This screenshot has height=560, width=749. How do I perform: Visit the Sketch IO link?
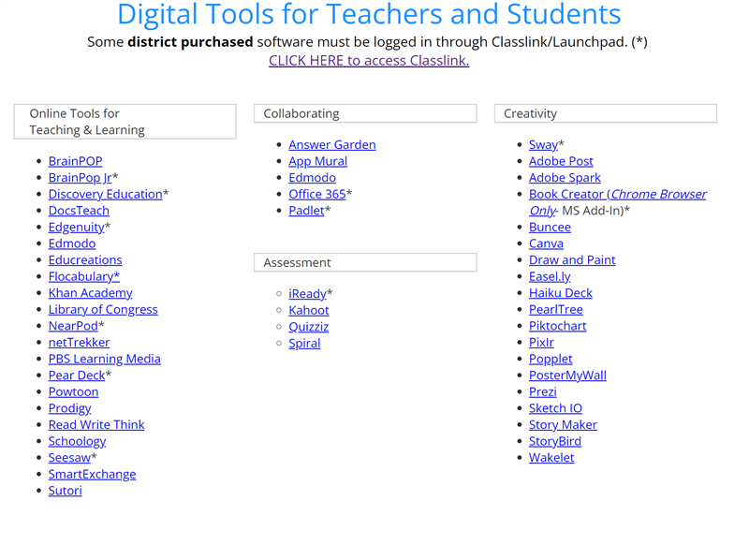[555, 408]
